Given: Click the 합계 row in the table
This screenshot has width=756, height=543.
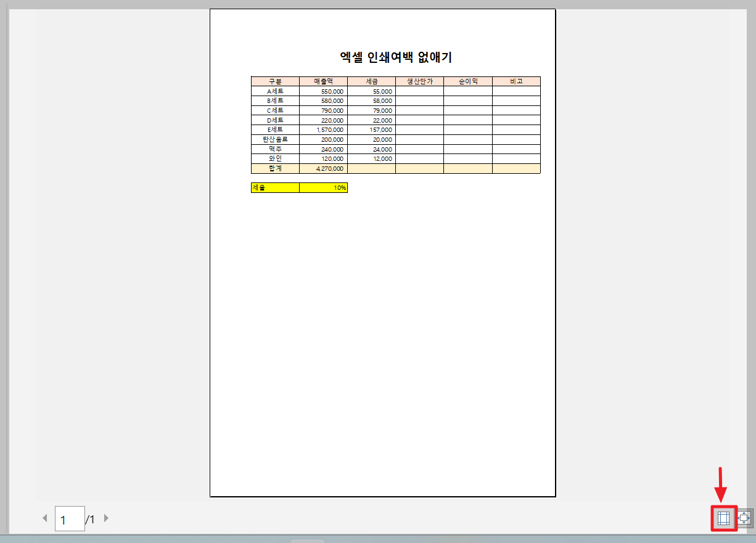Looking at the screenshot, I should [x=274, y=168].
